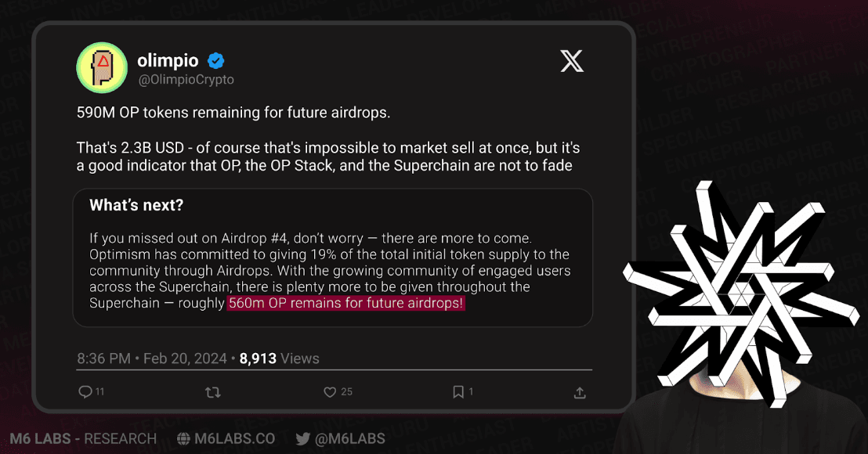Click the highlighted "560m OP remains" text

(x=345, y=303)
